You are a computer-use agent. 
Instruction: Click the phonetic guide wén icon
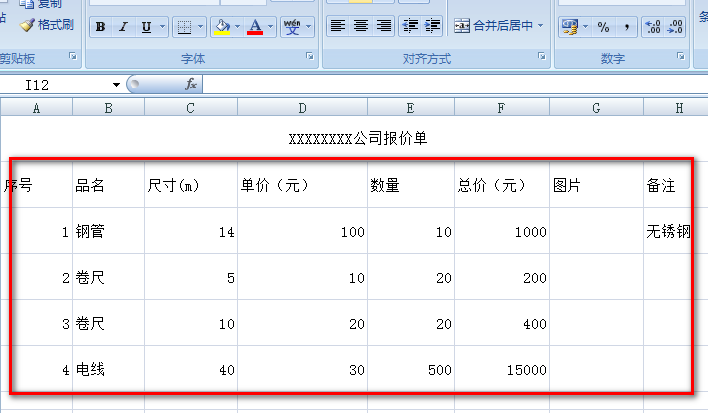click(292, 27)
